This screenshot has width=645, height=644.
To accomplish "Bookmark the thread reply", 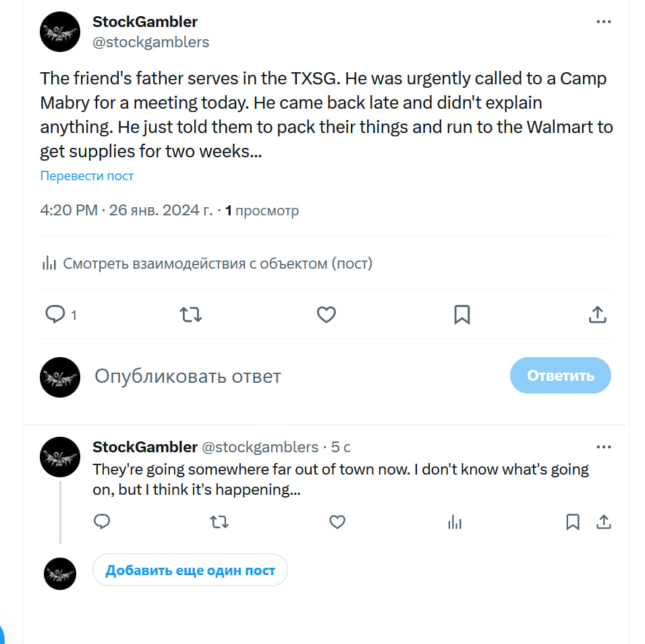I will pos(572,522).
